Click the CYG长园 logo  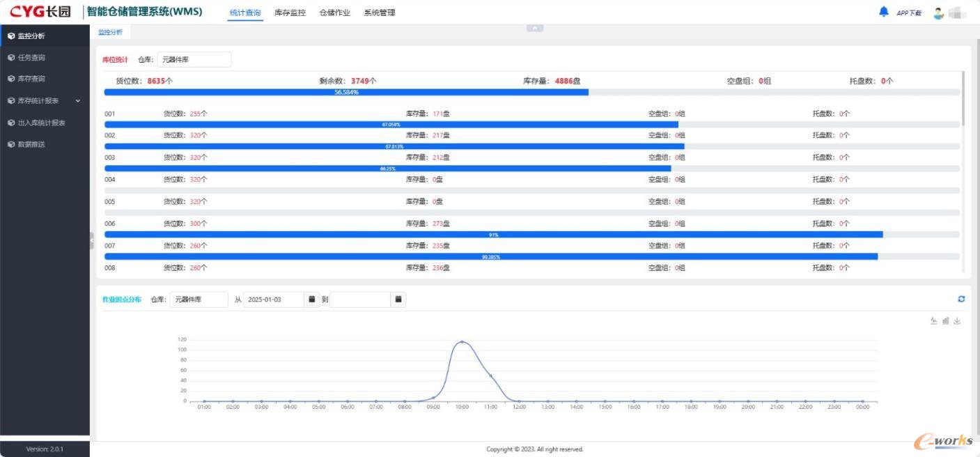coord(40,12)
